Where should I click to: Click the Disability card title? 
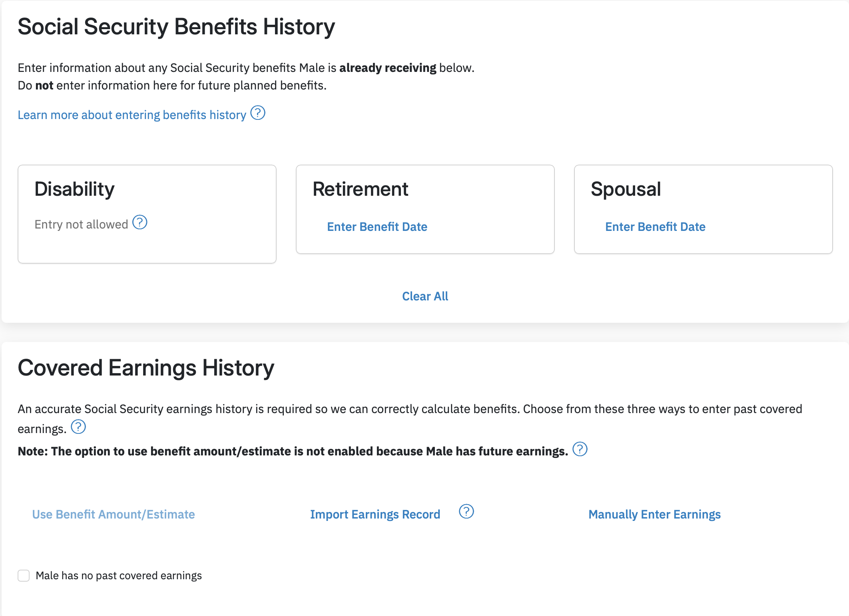click(74, 189)
